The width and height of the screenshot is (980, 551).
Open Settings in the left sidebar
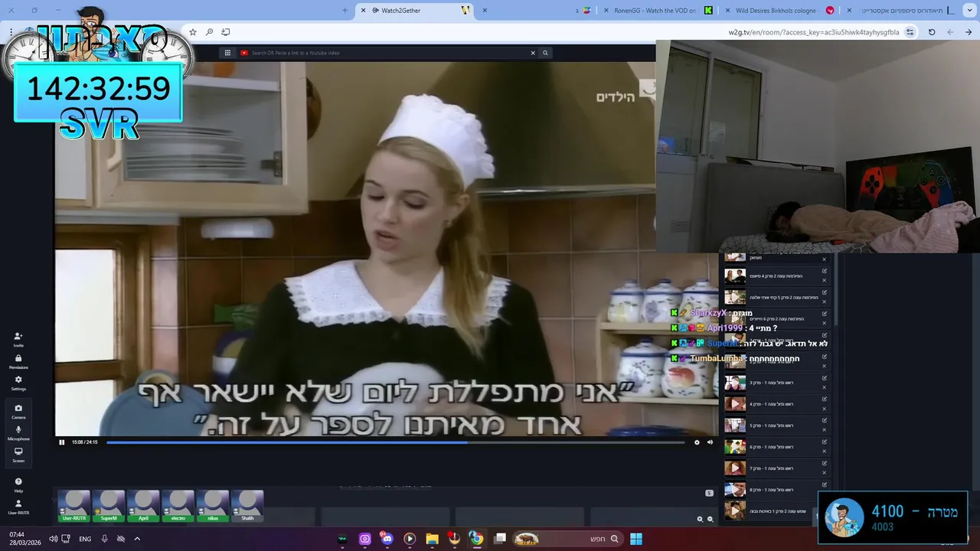(18, 383)
